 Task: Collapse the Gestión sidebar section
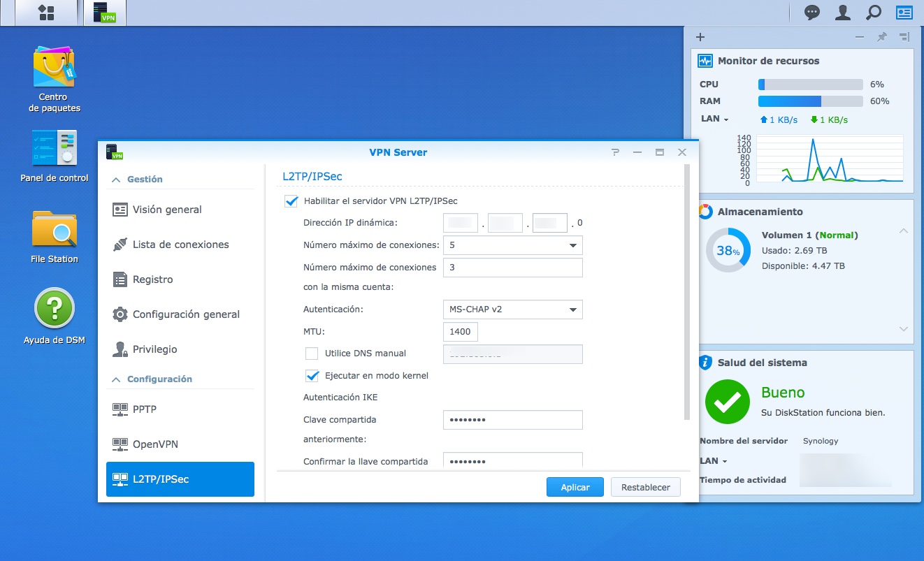point(117,180)
